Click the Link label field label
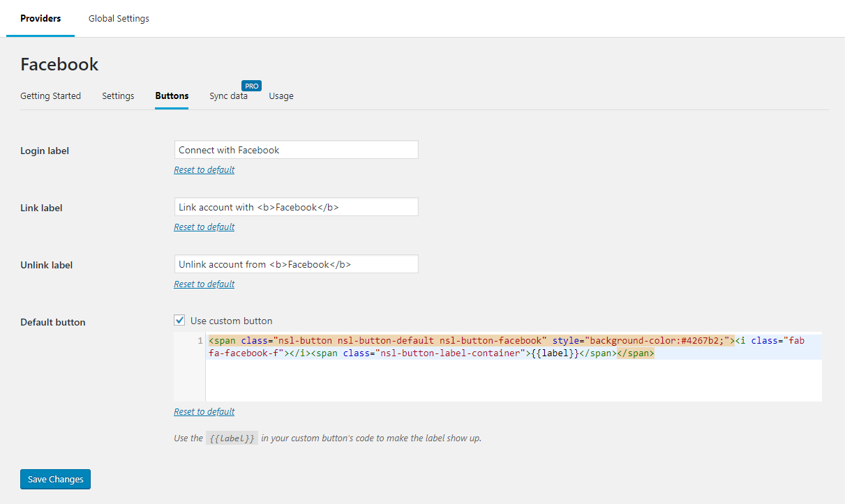 (x=41, y=208)
